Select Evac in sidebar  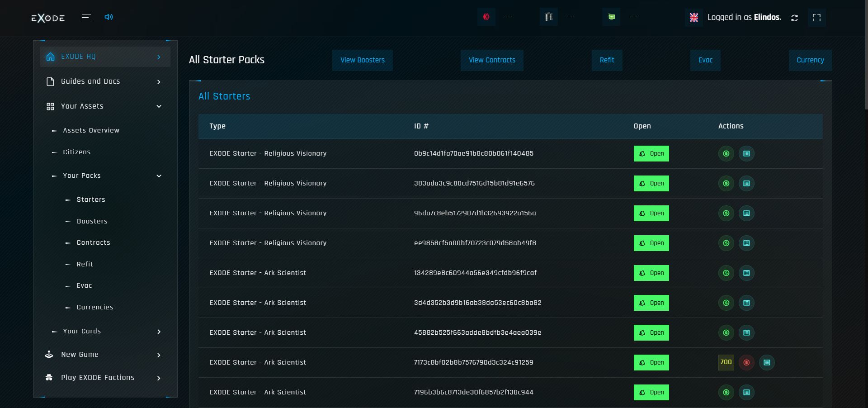click(x=85, y=285)
